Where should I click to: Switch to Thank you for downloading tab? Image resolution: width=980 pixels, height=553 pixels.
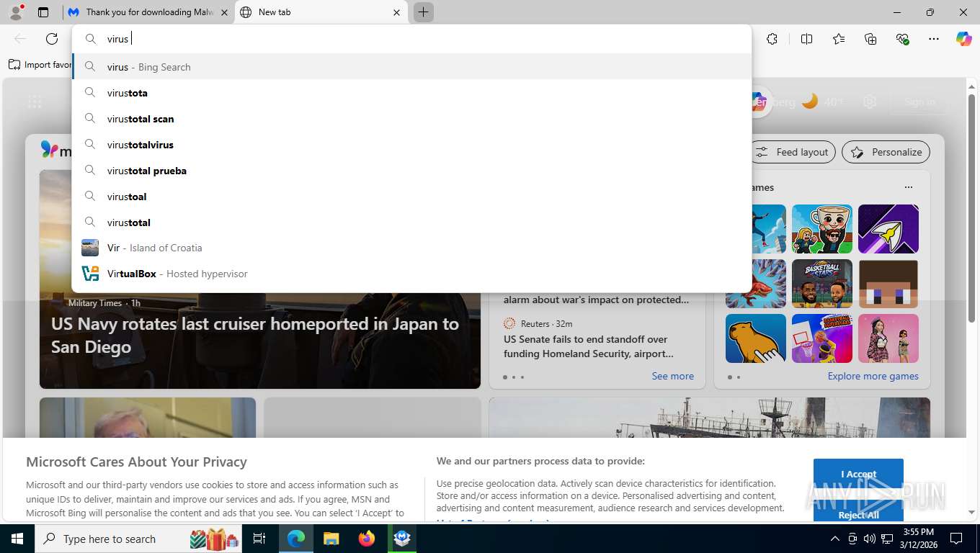148,12
